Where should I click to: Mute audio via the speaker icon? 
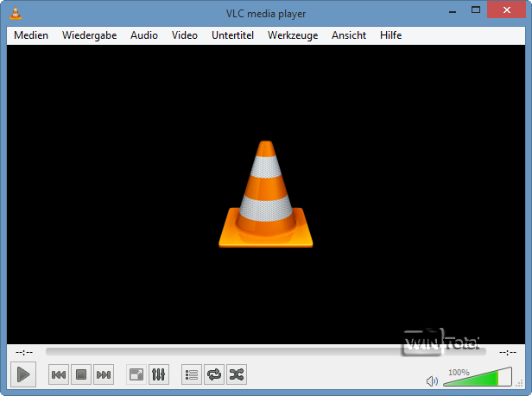[x=432, y=381]
